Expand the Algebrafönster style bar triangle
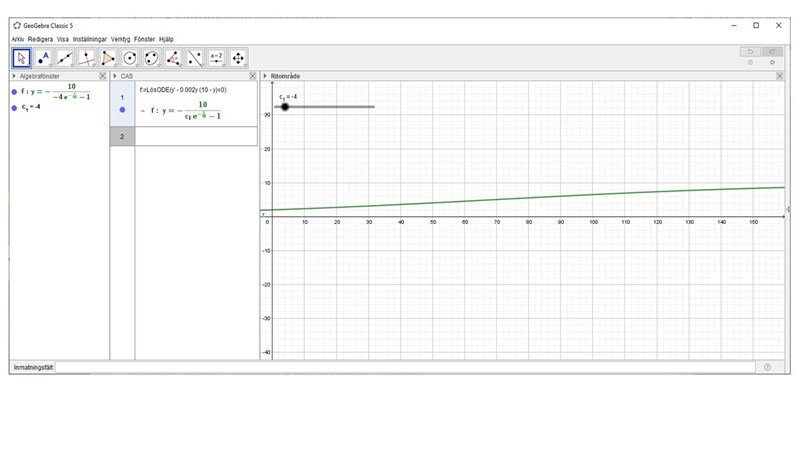 click(x=14, y=76)
